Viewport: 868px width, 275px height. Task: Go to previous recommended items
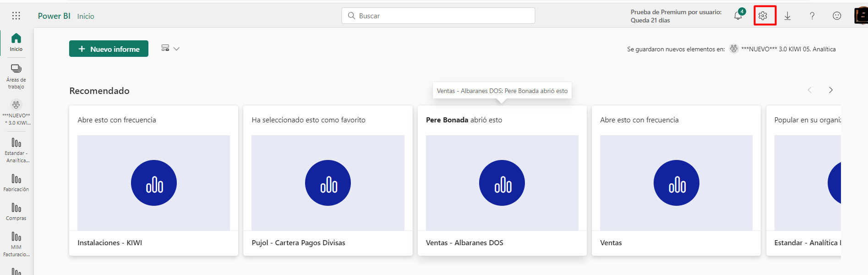[809, 90]
